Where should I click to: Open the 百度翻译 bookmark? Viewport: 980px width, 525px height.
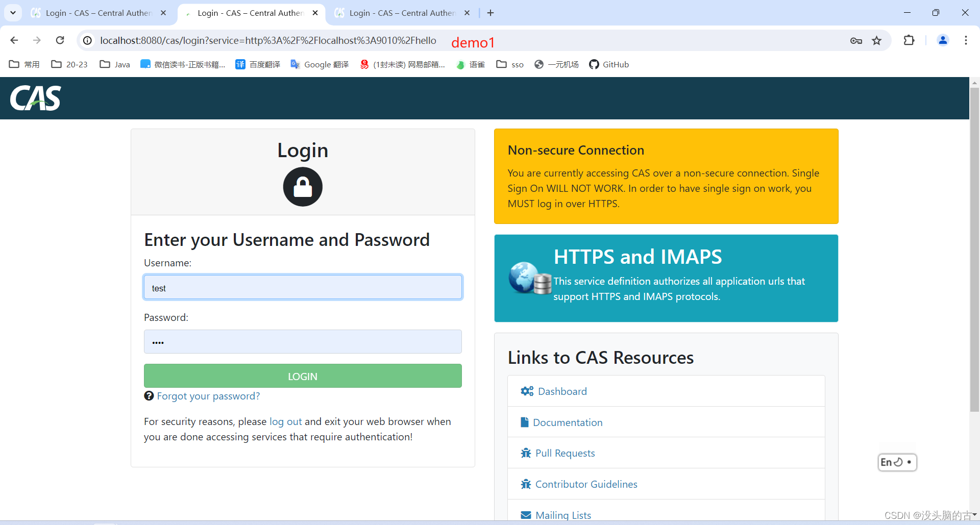pyautogui.click(x=258, y=64)
